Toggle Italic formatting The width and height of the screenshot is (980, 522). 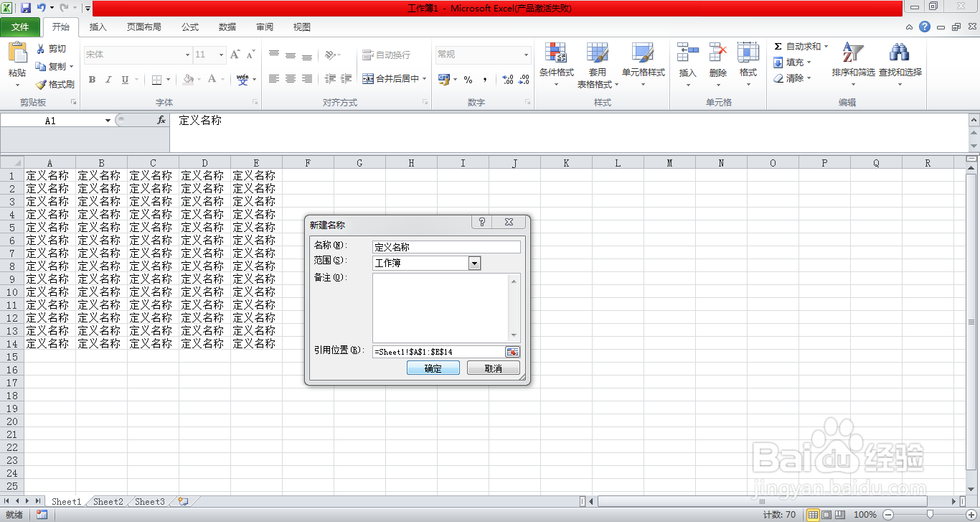(108, 80)
